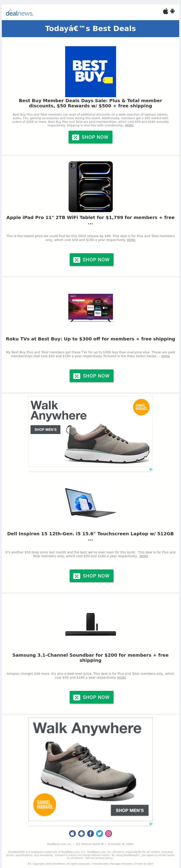Click Shop Now under Best Buy Member Deals
Viewport: 181px width, 868px height.
(x=90, y=137)
